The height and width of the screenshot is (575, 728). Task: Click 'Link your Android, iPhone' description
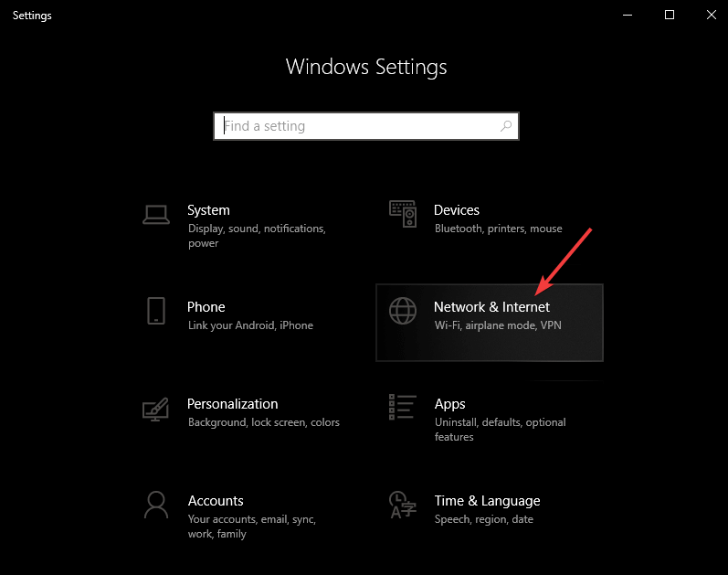point(250,325)
